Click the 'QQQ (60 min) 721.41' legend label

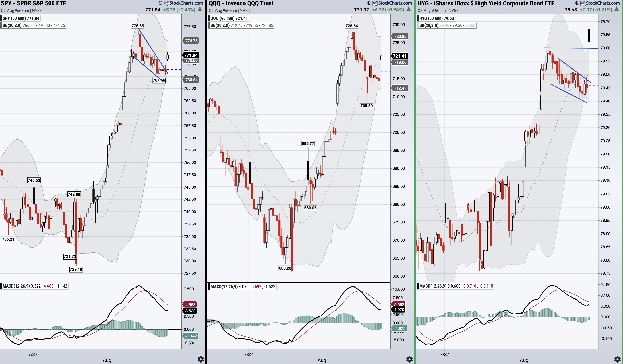click(229, 18)
